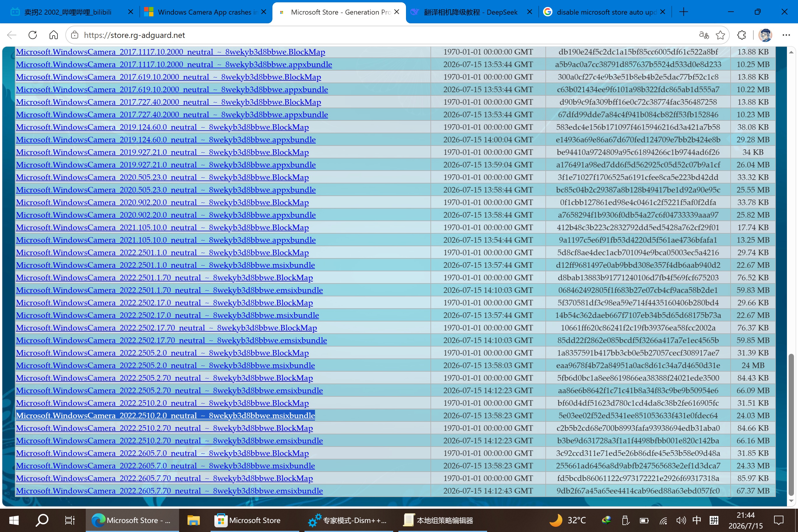
Task: Download WindowsCamera 2022.2510.2.0 msixbundle
Action: click(x=165, y=415)
